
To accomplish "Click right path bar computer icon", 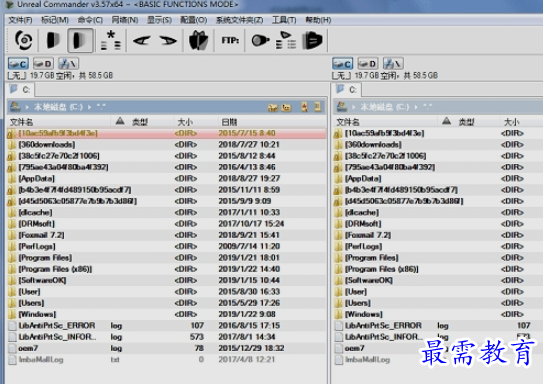I will [342, 107].
